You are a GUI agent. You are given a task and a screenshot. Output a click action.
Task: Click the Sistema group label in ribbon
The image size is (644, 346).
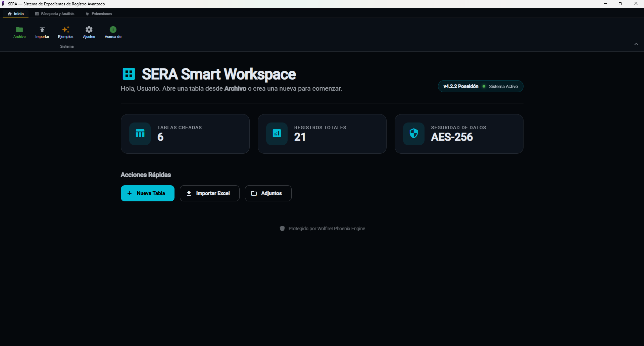click(67, 46)
